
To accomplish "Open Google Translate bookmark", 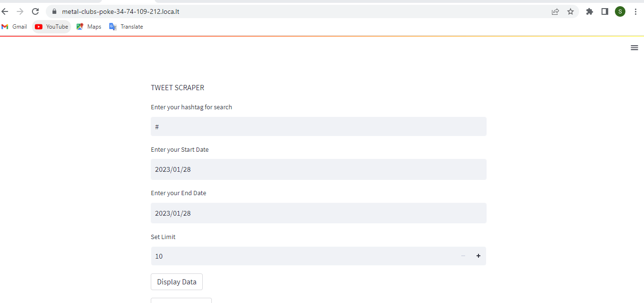I will tap(126, 27).
